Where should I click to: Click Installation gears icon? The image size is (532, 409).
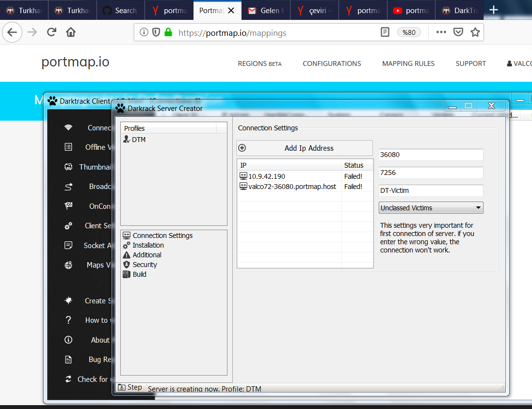127,245
